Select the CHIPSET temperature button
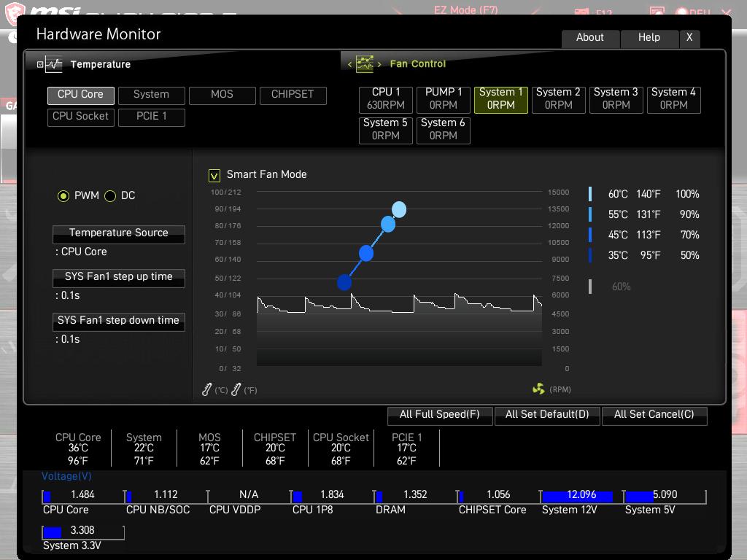The width and height of the screenshot is (747, 560). click(293, 96)
